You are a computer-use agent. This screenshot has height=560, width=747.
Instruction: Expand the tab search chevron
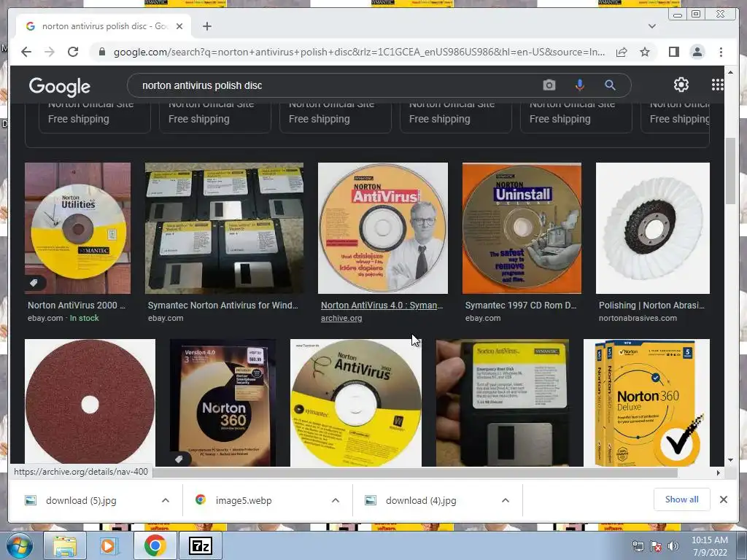pos(652,26)
